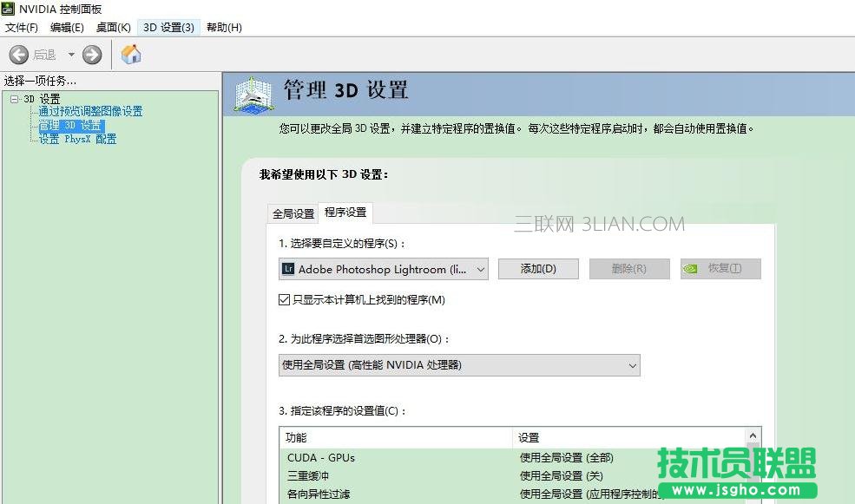Open the preferred graphics processor dropdown

coord(632,365)
